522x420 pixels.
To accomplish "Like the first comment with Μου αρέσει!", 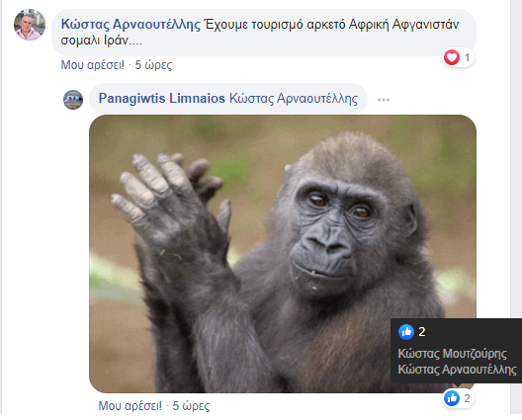I will click(x=93, y=65).
